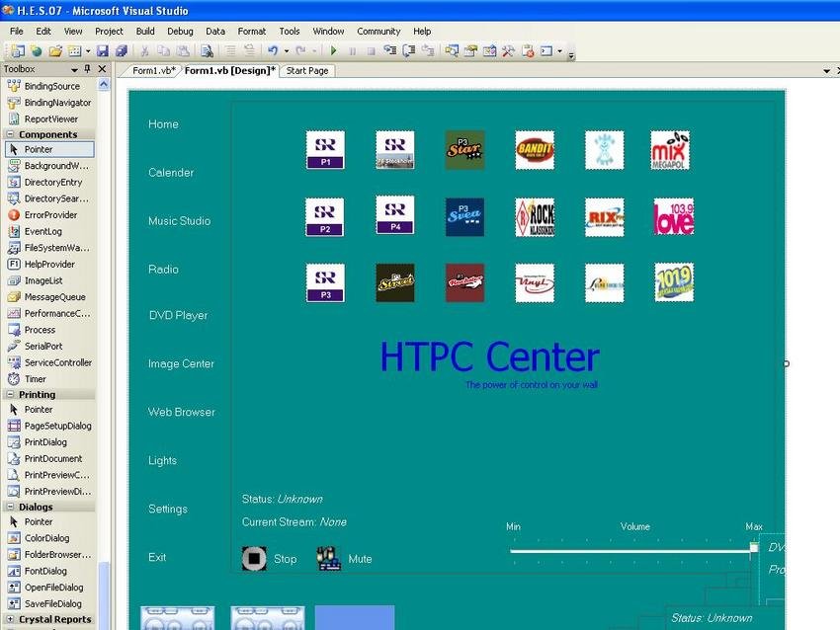The height and width of the screenshot is (630, 840).
Task: Open the Toolbox window position dropdown
Action: coord(74,69)
